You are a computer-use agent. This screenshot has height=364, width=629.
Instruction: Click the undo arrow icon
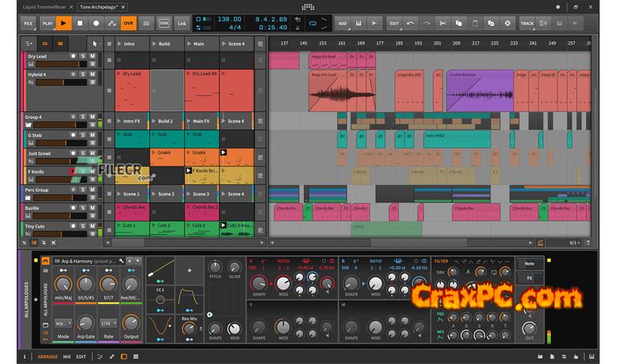coord(411,23)
